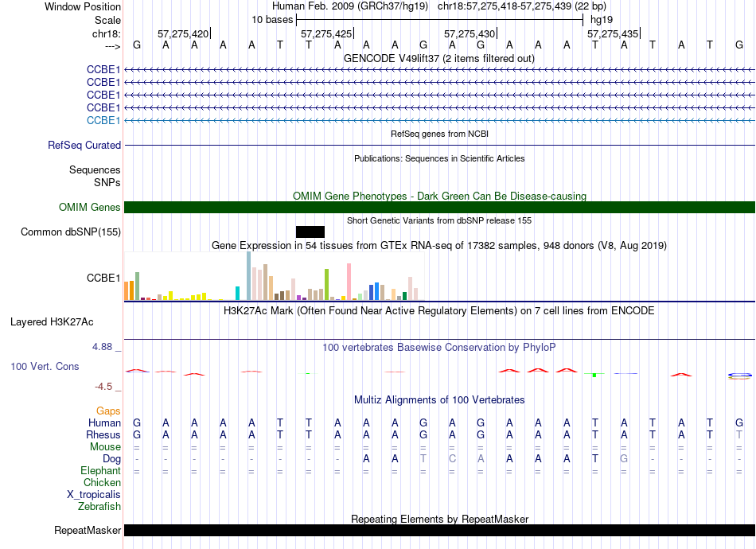
Task: Click the light blue CCBE1 transcript arrows line
Action: [440, 120]
